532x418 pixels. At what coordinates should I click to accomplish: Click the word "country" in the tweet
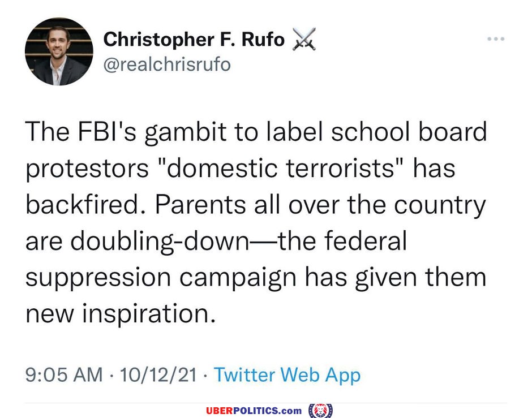tap(441, 205)
